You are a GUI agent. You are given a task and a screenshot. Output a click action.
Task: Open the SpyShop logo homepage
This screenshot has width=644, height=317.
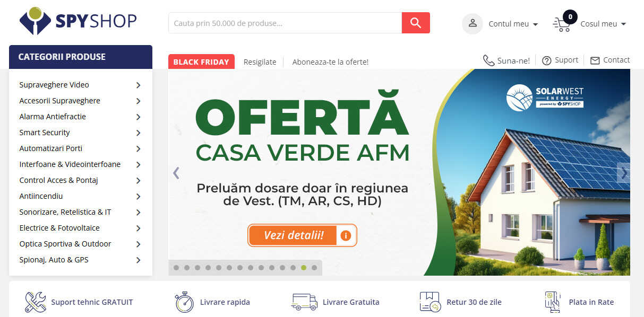[x=78, y=21]
